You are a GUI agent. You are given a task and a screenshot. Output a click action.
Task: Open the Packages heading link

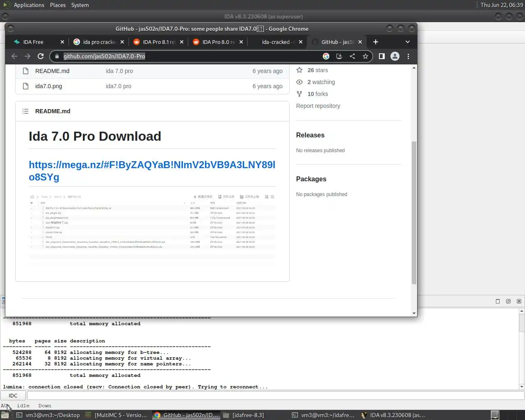tap(311, 179)
